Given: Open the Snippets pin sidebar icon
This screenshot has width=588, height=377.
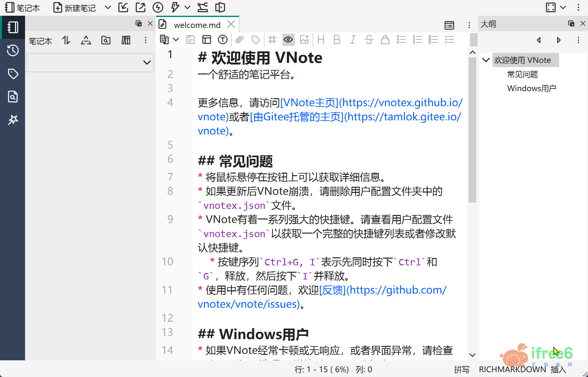Looking at the screenshot, I should tap(13, 120).
